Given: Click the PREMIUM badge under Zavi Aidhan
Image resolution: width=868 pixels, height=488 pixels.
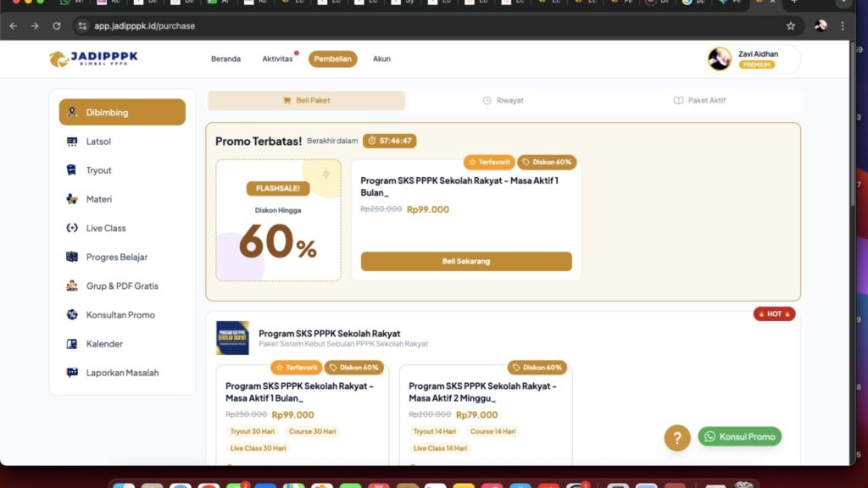Looking at the screenshot, I should pos(756,64).
